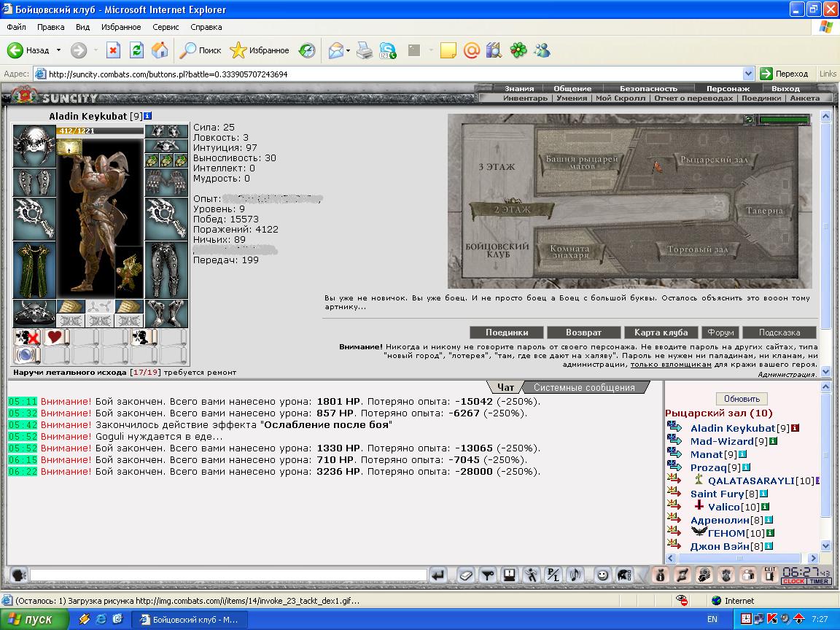The image size is (840, 630).
Task: Toggle the TIMER mode under the clock
Action: [819, 581]
